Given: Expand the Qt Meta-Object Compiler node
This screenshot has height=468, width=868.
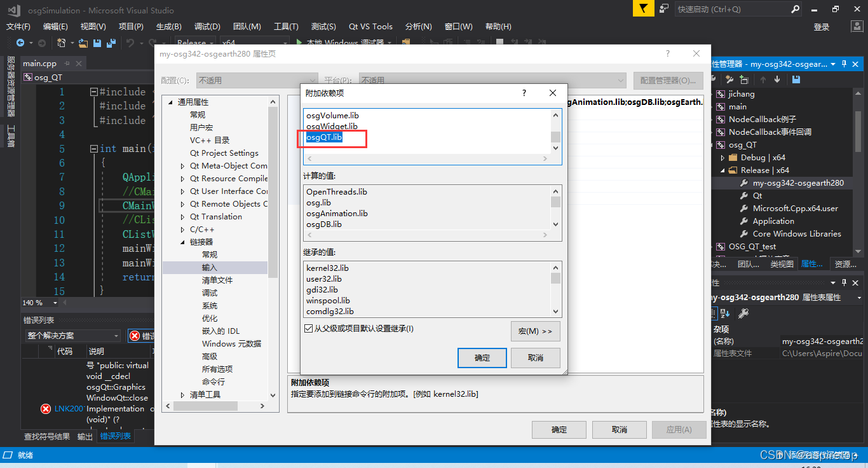Looking at the screenshot, I should [x=183, y=166].
